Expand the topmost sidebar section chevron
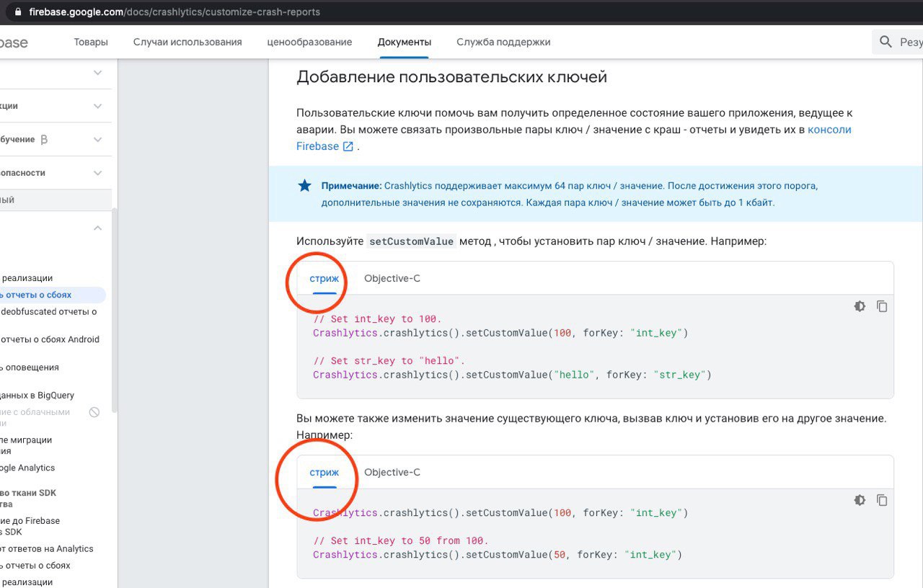Image resolution: width=923 pixels, height=588 pixels. (x=98, y=73)
